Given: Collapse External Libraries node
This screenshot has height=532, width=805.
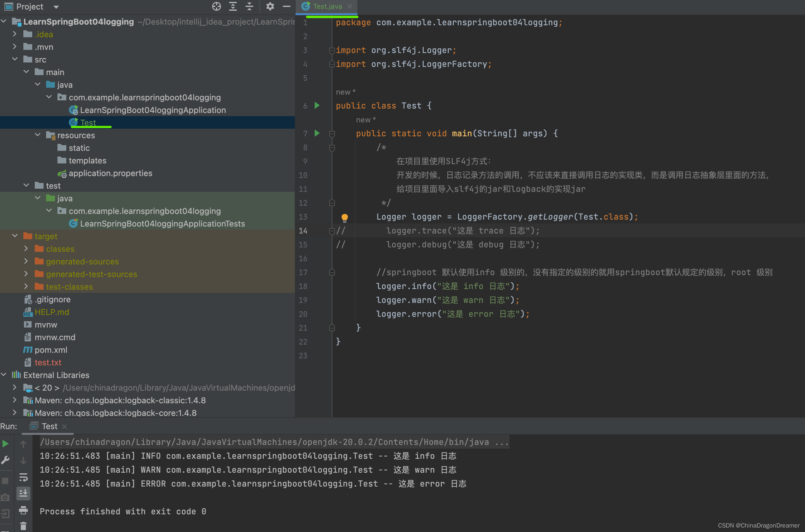Looking at the screenshot, I should pos(3,375).
